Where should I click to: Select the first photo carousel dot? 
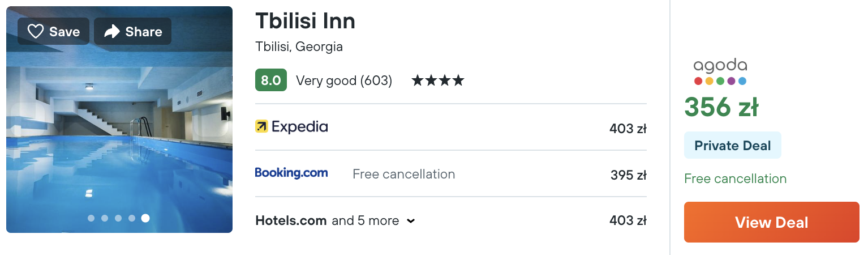(91, 218)
